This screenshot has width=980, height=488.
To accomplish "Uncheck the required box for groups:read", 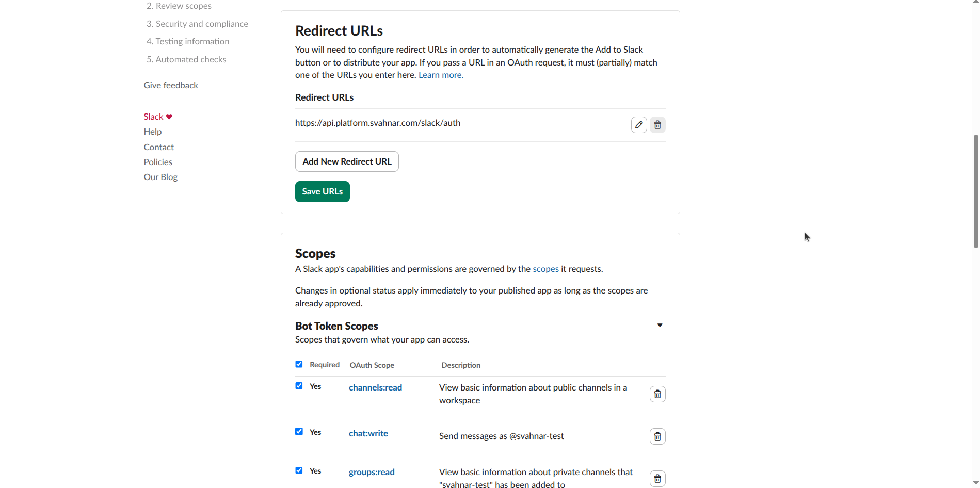I will 299,470.
